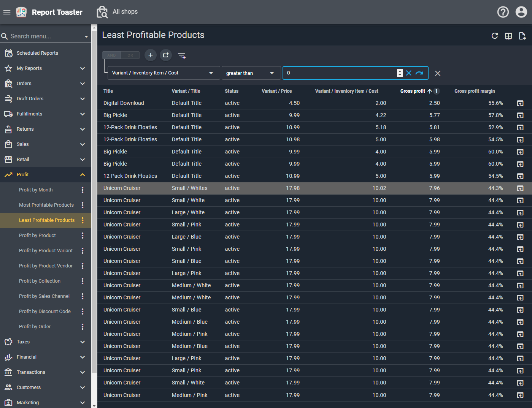Click the export report file icon

522,36
